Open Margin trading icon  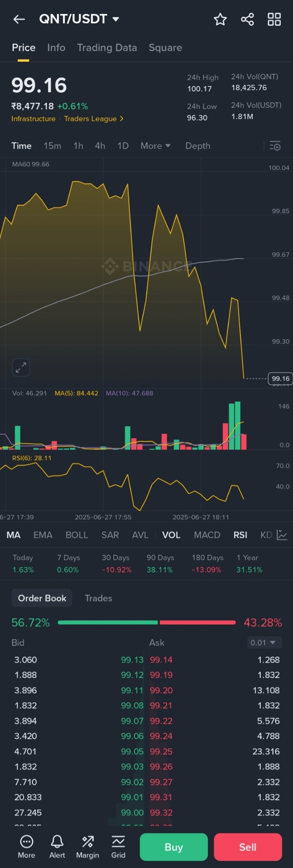tap(87, 847)
